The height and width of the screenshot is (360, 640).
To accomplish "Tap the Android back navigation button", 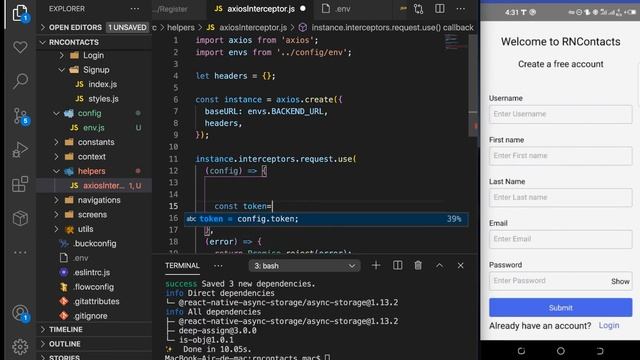I will coord(600,351).
